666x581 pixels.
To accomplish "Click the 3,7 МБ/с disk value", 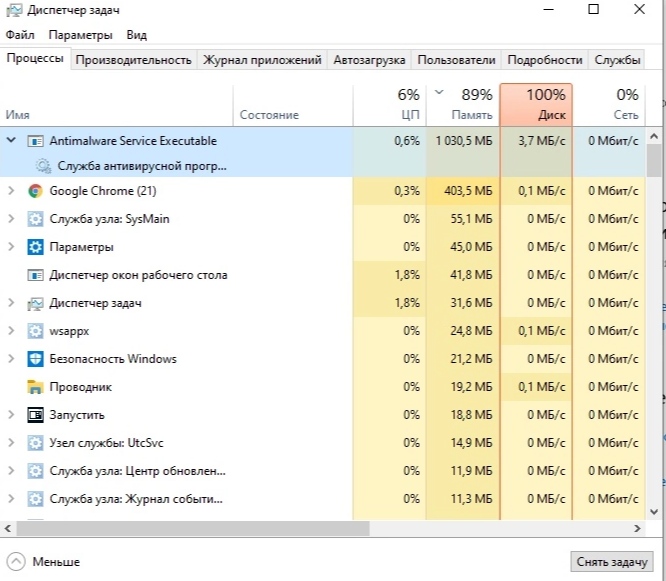I will (542, 141).
